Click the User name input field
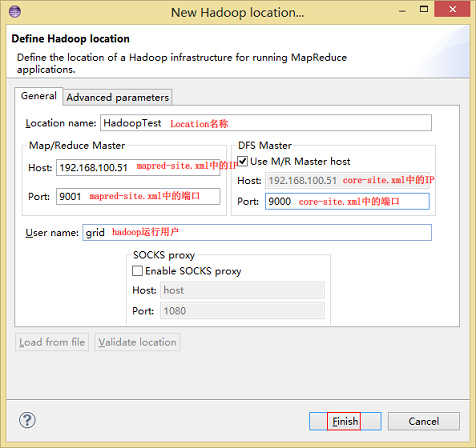The width and height of the screenshot is (476, 448). pos(257,232)
